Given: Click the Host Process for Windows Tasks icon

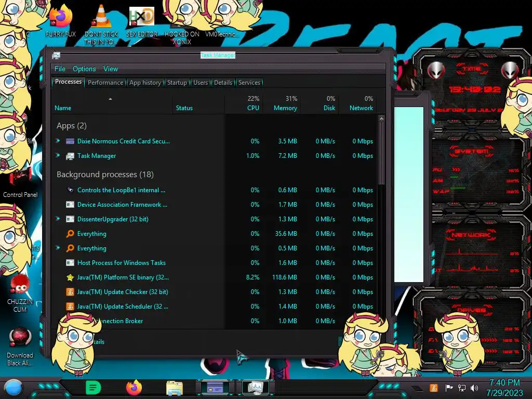Looking at the screenshot, I should tap(70, 262).
